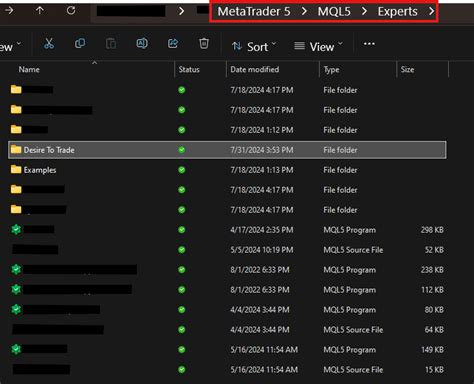
Task: Click MQL5 Program icon of 112 KB file
Action: [16, 289]
